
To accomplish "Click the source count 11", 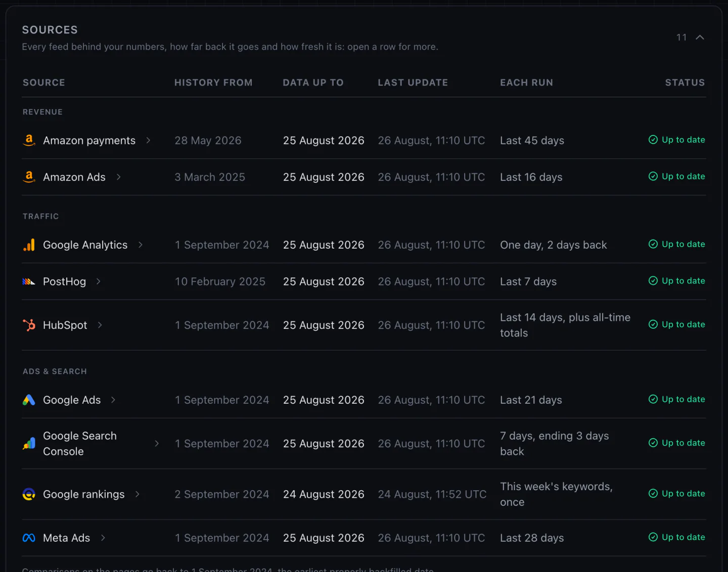I will pyautogui.click(x=681, y=37).
